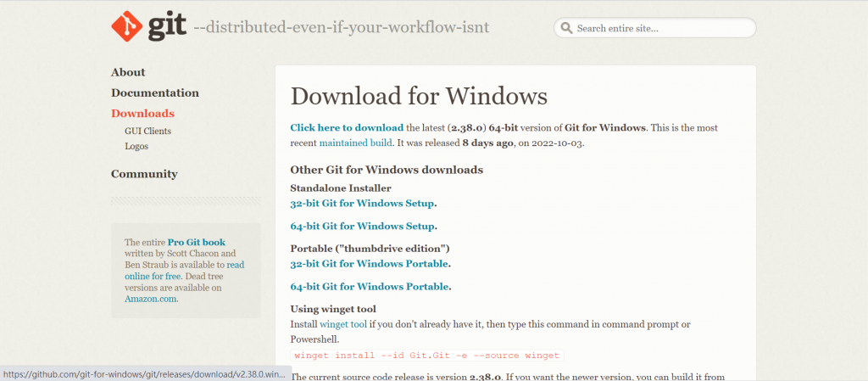Click the 'Using winget tool' subheading
Viewport: 868px width, 381px height.
coord(333,309)
